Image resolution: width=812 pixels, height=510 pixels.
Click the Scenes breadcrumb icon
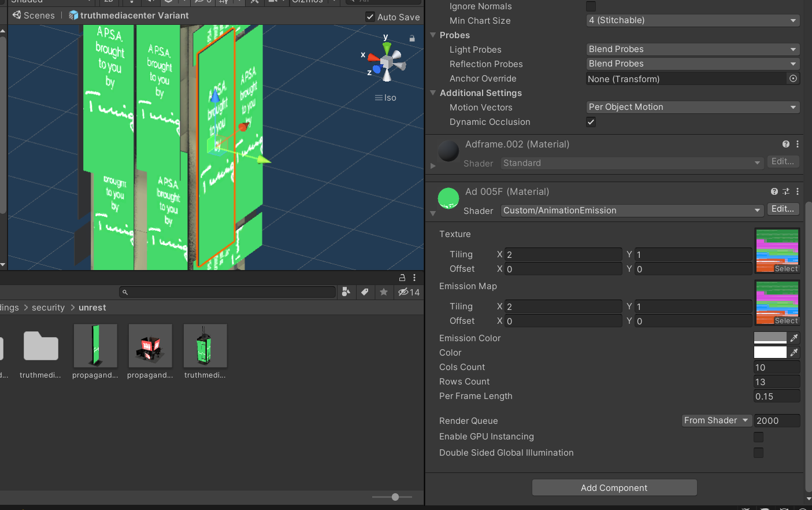(x=17, y=15)
